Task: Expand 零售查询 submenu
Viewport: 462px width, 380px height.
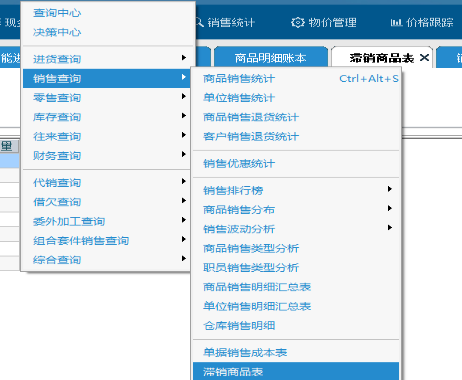Action: tap(108, 98)
